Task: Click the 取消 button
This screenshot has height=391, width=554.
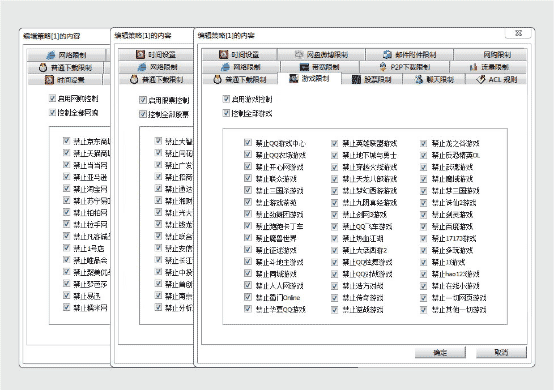Action: [501, 352]
